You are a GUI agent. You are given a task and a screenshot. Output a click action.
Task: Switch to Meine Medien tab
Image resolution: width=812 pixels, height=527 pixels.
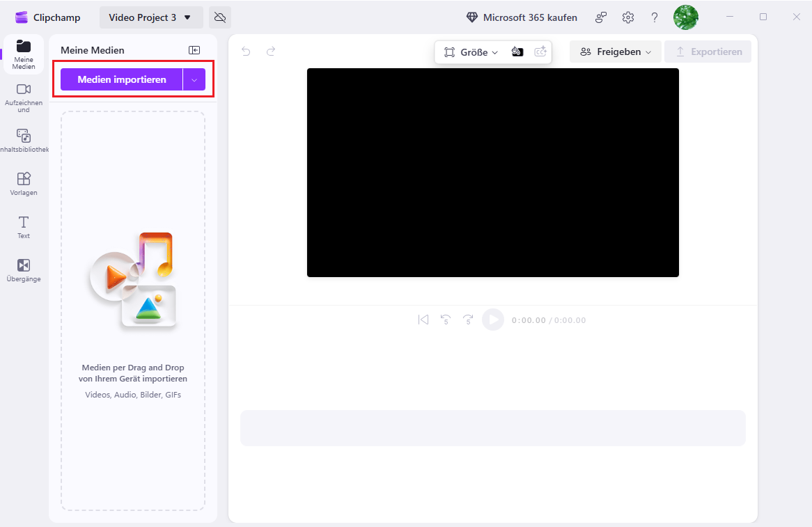click(x=24, y=53)
